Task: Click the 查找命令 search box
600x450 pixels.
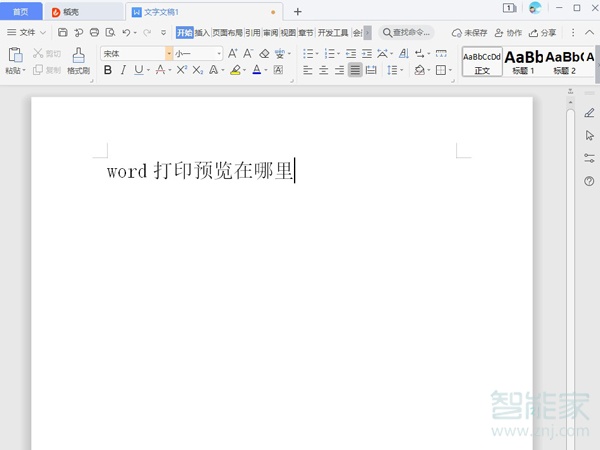Action: [x=406, y=32]
